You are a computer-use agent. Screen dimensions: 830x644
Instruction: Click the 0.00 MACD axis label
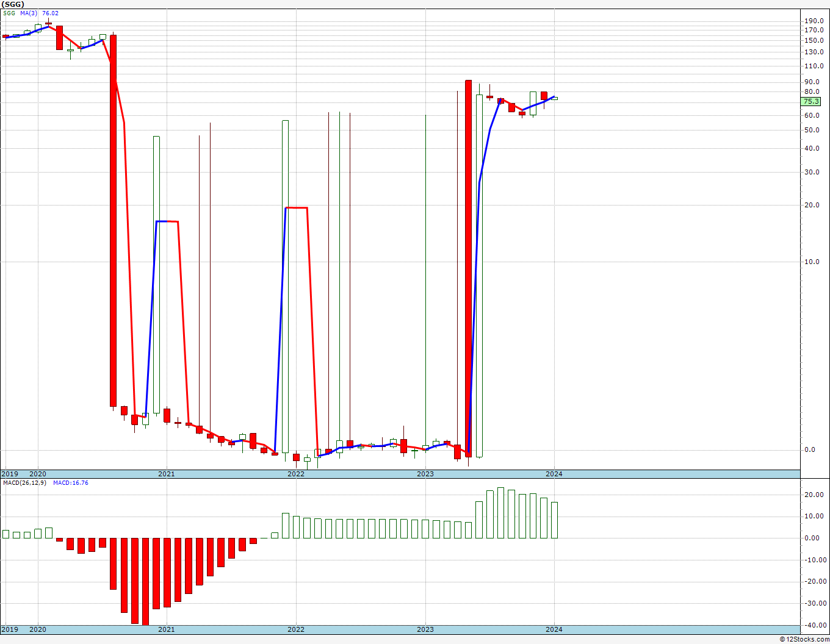pos(812,538)
